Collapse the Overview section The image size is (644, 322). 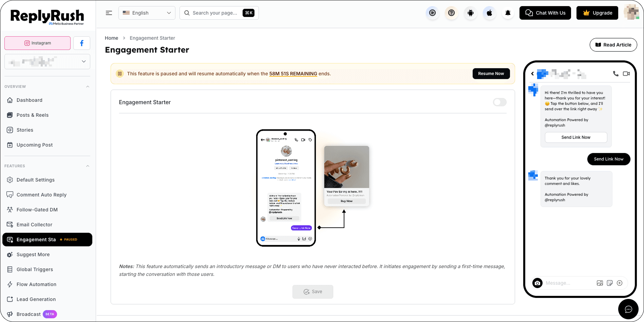click(x=88, y=87)
